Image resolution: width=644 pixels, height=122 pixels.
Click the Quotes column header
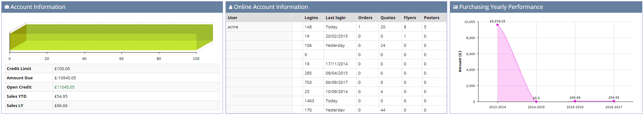(x=388, y=18)
